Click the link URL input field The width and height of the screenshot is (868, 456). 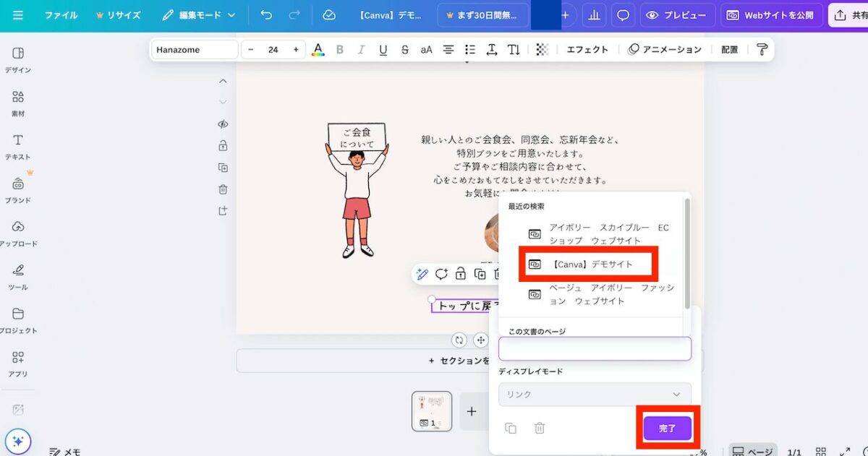coord(594,349)
